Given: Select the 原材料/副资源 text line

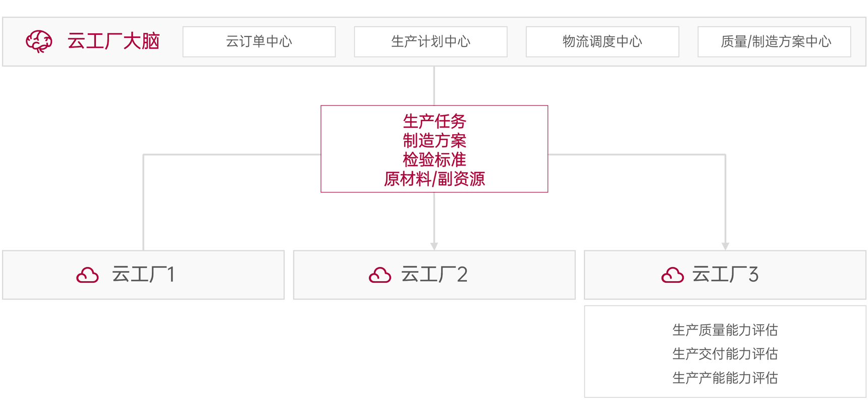Looking at the screenshot, I should point(434,179).
